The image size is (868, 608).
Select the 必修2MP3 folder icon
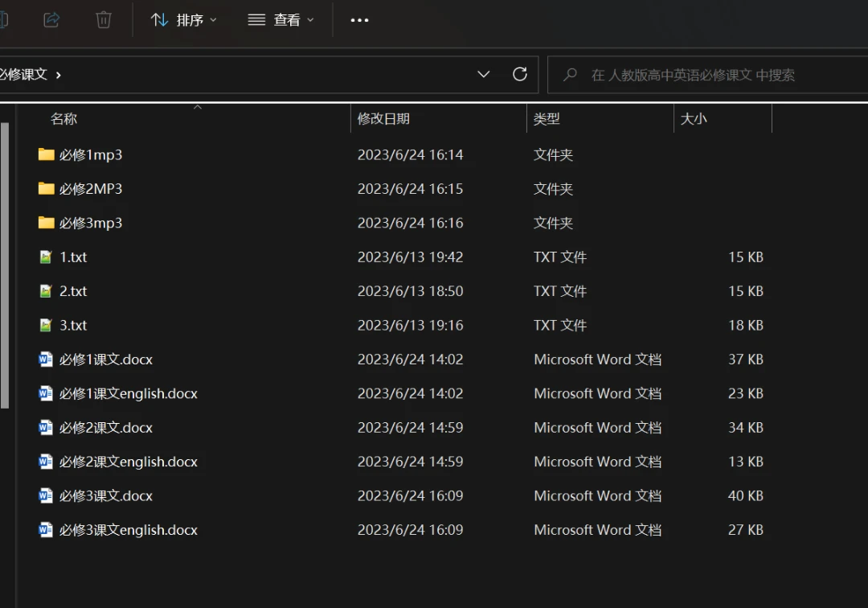point(46,189)
